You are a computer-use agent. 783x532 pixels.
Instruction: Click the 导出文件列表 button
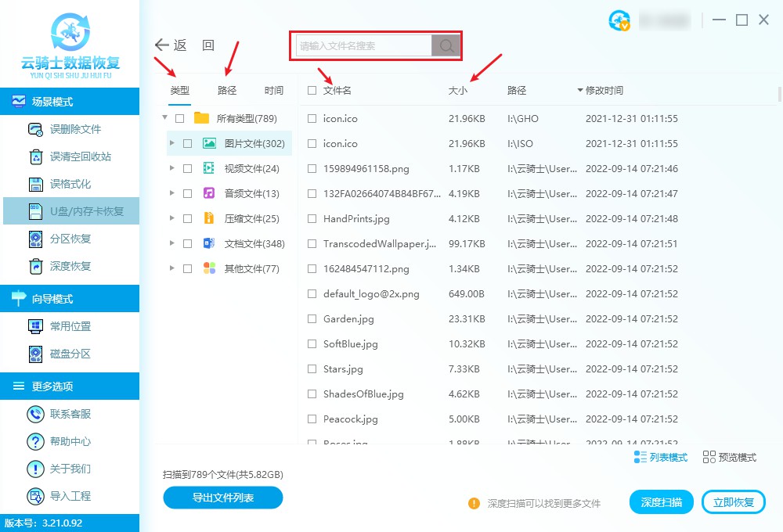[x=222, y=498]
